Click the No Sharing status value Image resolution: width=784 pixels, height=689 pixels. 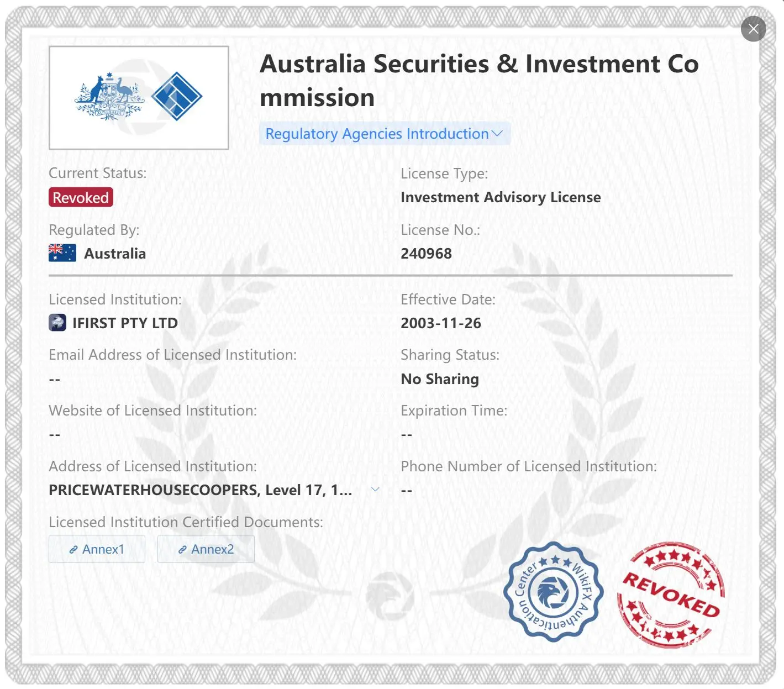(440, 379)
